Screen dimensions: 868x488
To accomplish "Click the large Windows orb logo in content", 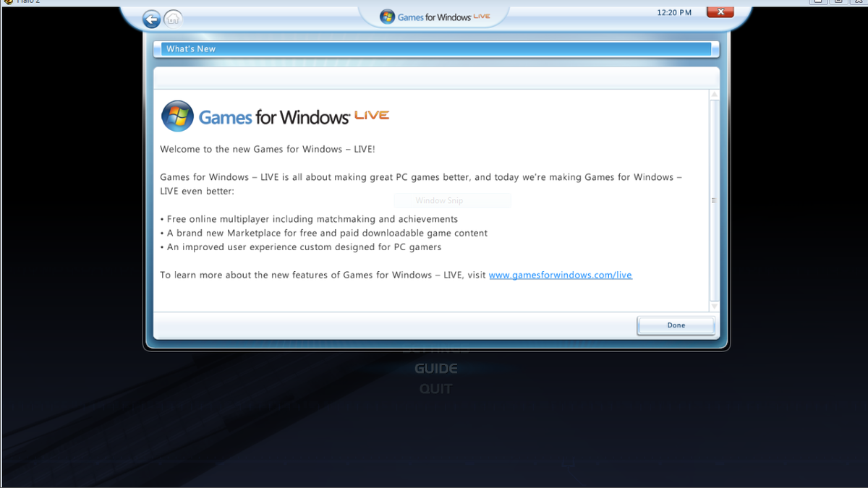I will click(178, 116).
